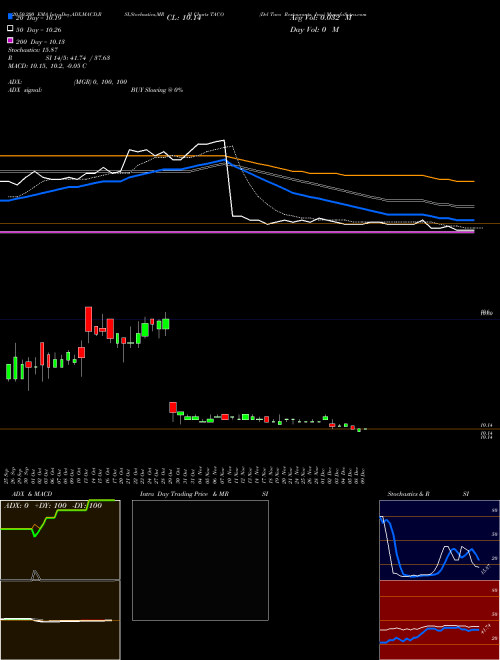The image size is (500, 660).
Task: Click the magenta 200 Day legend swatch
Action: 11,40
